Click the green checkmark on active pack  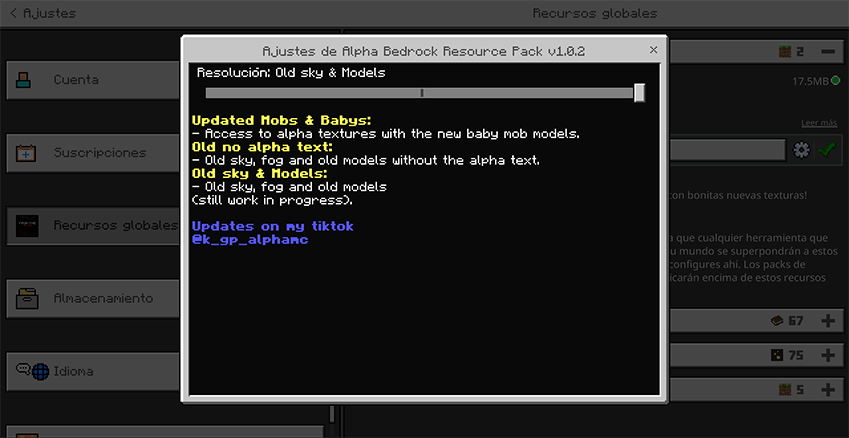(827, 150)
